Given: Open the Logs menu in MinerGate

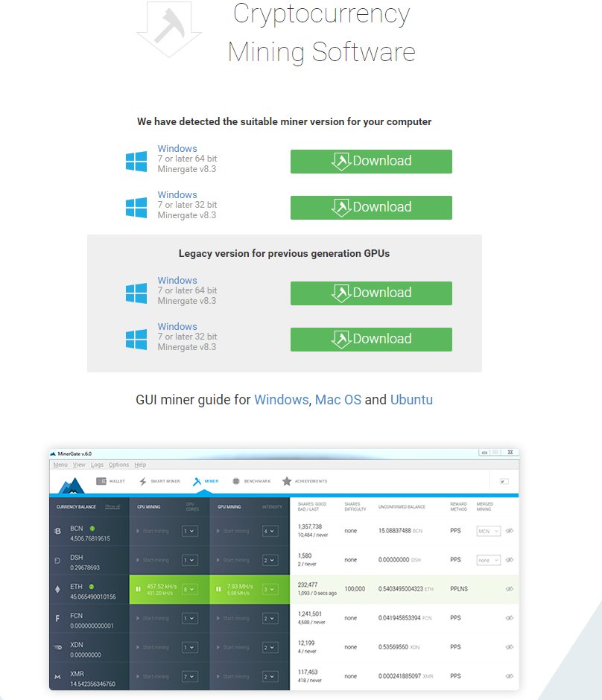Looking at the screenshot, I should pyautogui.click(x=97, y=465).
